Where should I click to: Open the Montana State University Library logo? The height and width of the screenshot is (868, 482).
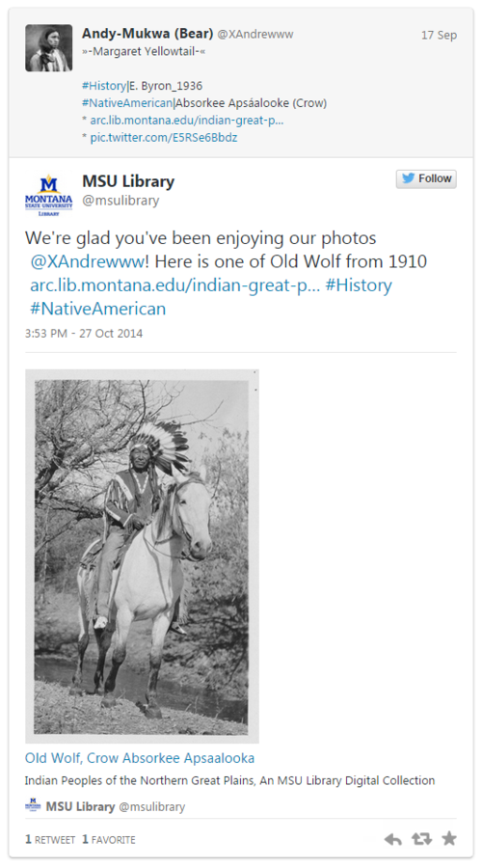pyautogui.click(x=49, y=196)
